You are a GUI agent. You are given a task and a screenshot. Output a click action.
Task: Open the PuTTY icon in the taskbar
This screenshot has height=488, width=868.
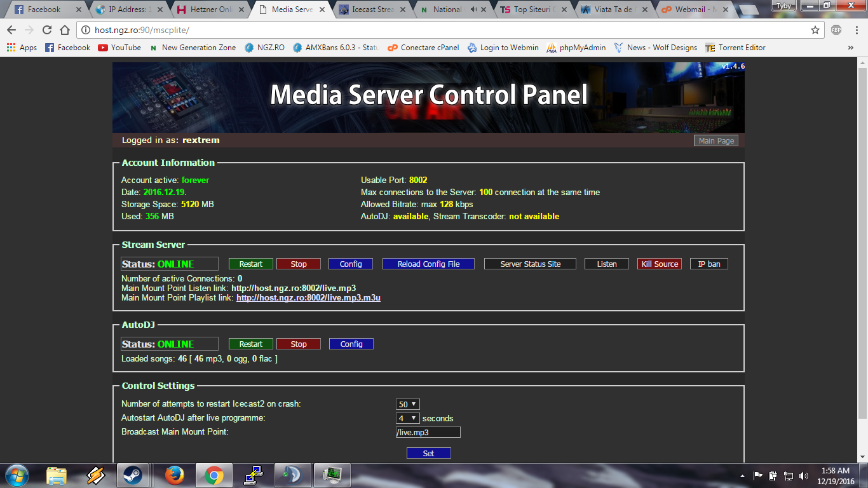[x=254, y=475]
